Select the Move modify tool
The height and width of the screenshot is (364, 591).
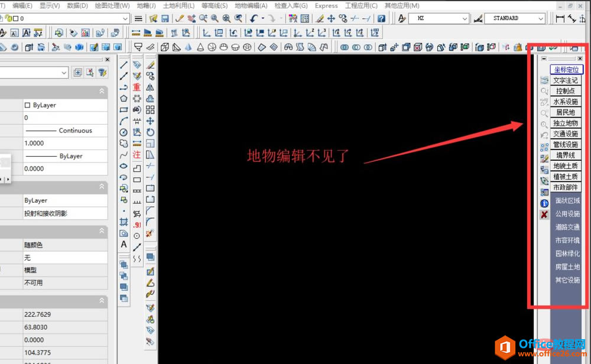[150, 121]
